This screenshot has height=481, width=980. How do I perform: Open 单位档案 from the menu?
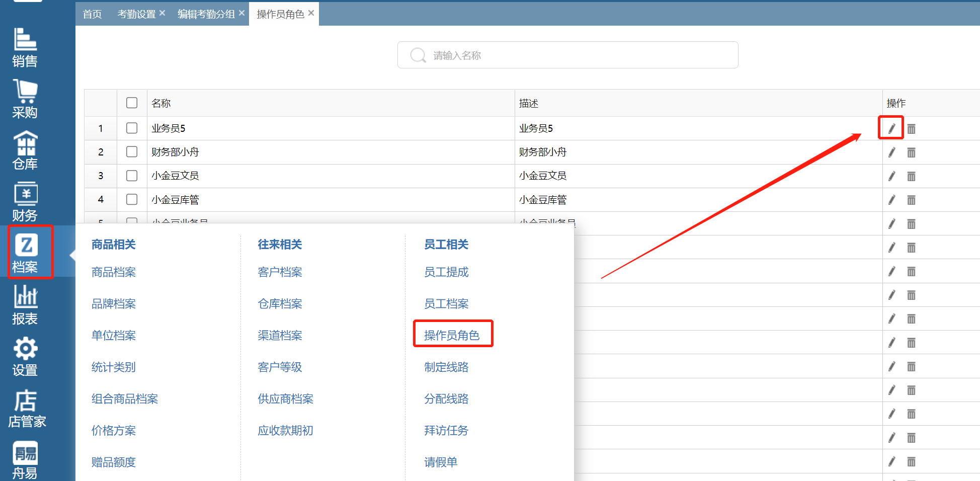tap(114, 336)
